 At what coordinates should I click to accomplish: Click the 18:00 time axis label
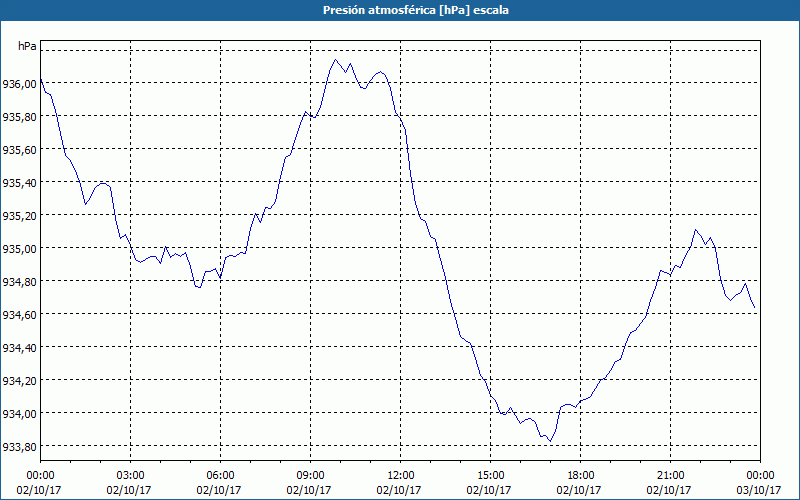click(x=581, y=476)
